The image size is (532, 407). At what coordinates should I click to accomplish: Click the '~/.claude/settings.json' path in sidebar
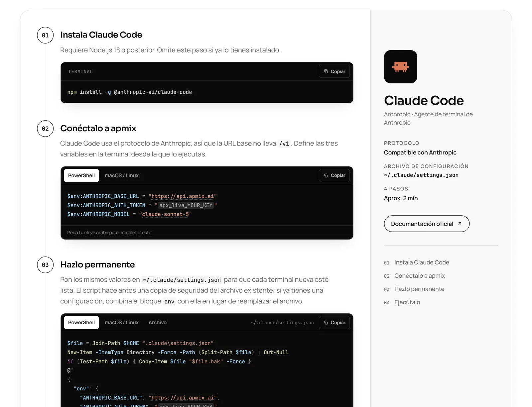tap(421, 175)
